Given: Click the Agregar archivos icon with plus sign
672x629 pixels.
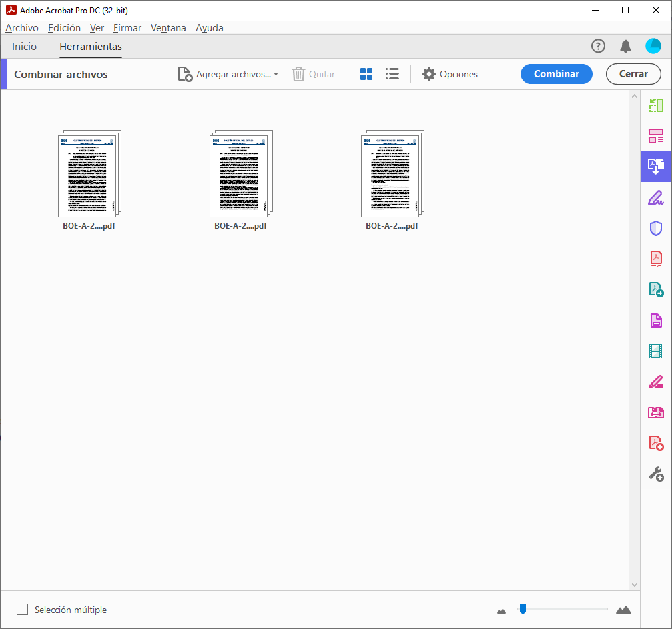Looking at the screenshot, I should (x=184, y=74).
